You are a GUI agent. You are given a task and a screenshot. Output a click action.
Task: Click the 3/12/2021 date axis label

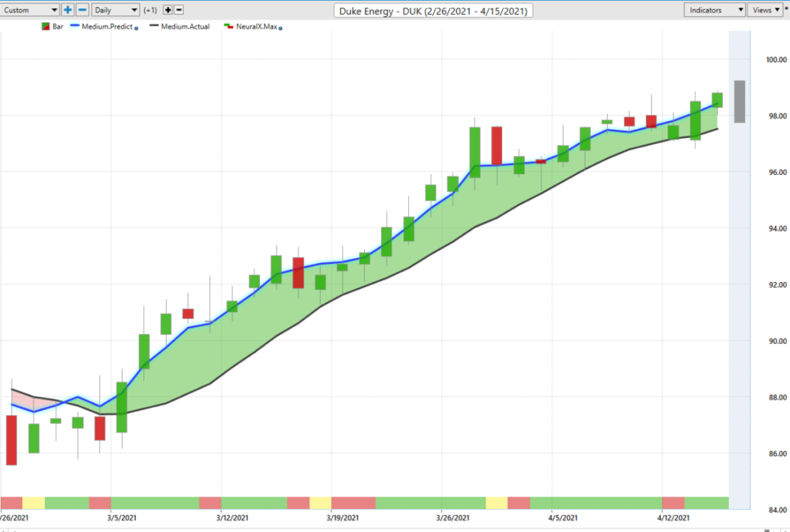(233, 518)
